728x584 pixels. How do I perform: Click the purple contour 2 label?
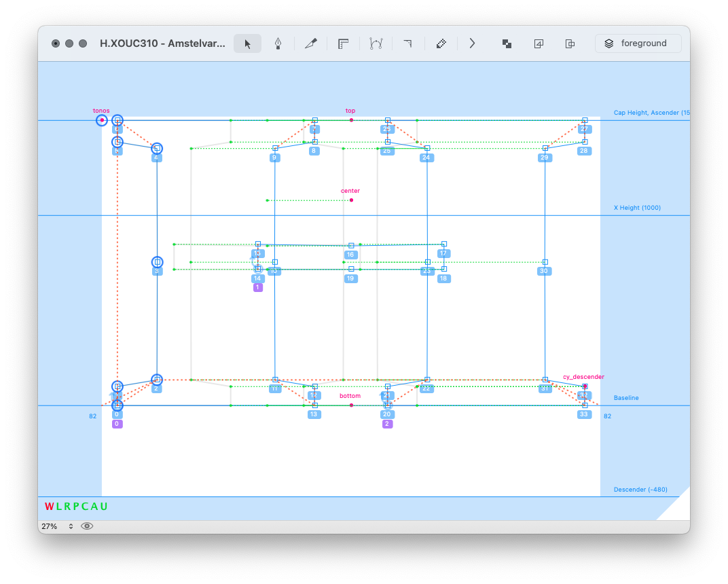coord(387,424)
